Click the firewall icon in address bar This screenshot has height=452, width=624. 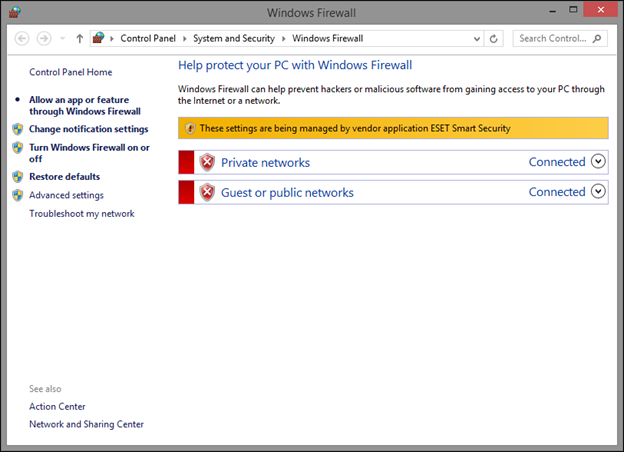(x=98, y=38)
